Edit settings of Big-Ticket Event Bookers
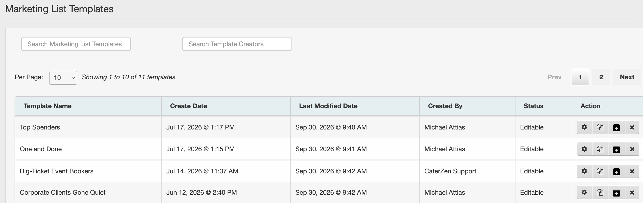Viewport: 644px width, 203px height. coord(585,171)
